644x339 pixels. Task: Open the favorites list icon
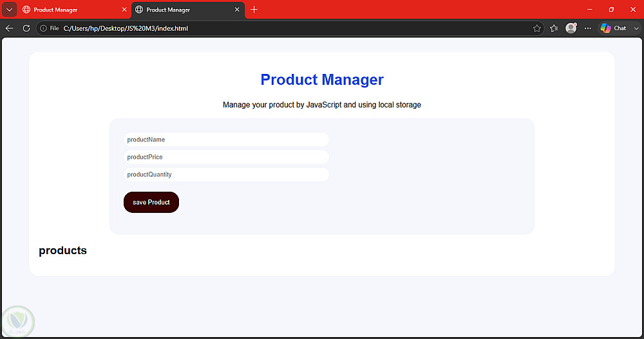coord(554,28)
